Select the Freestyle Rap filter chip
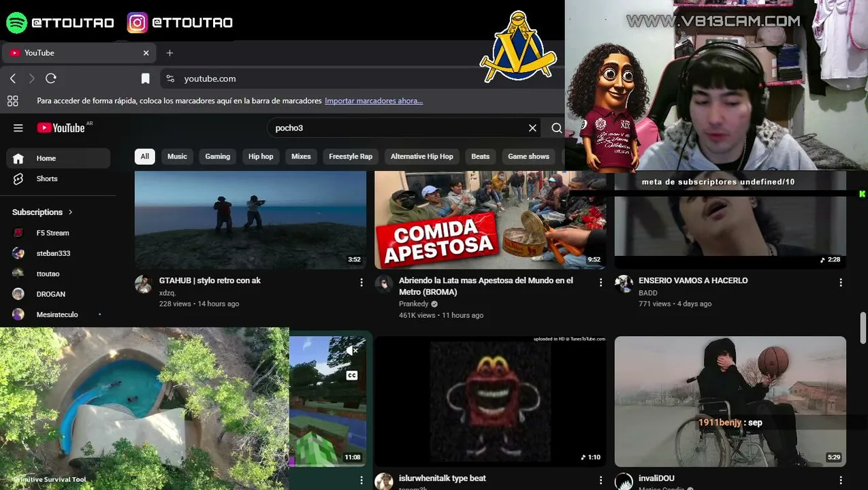Viewport: 868px width, 490px height. click(x=351, y=157)
